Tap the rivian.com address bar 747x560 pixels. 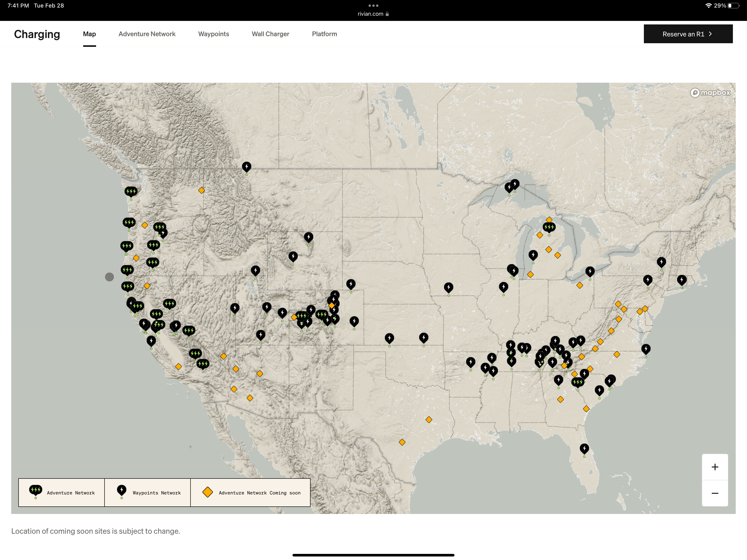pyautogui.click(x=373, y=14)
